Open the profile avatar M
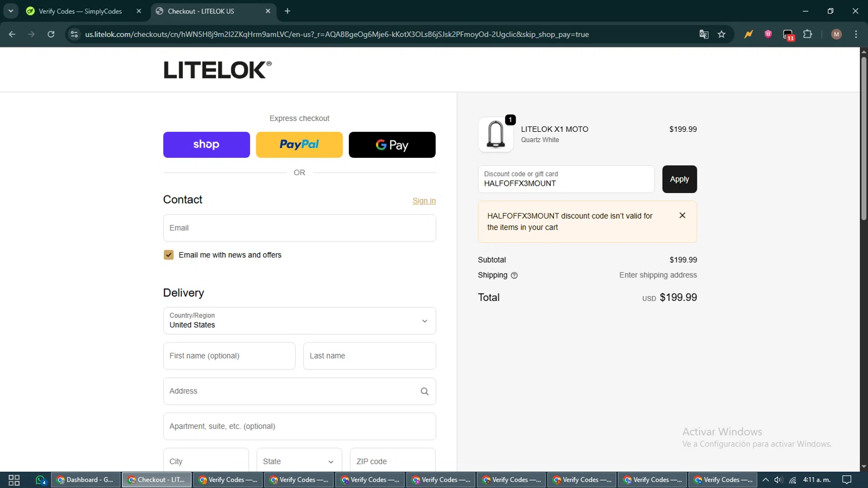Screen dimensions: 868x488 point(836,34)
